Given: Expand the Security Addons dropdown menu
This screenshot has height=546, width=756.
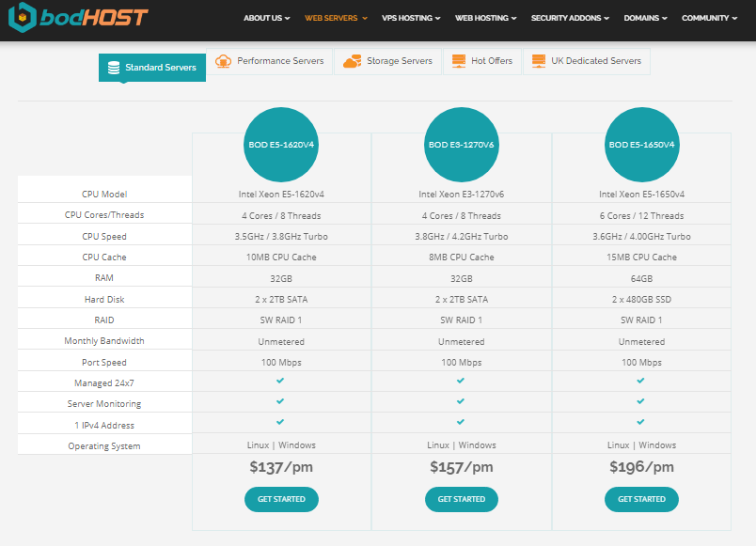Looking at the screenshot, I should [x=570, y=18].
